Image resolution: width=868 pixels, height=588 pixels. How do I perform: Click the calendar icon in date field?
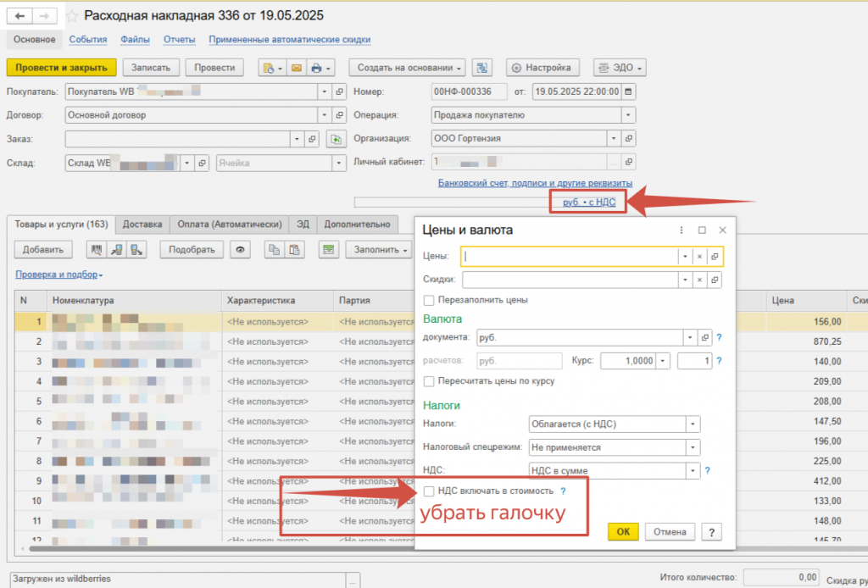(x=629, y=92)
